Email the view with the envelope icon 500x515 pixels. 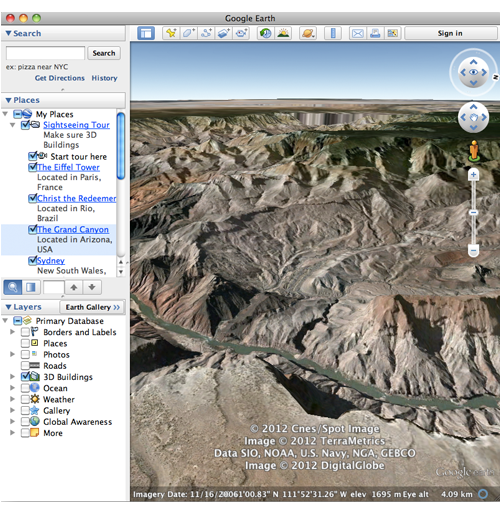[x=358, y=33]
